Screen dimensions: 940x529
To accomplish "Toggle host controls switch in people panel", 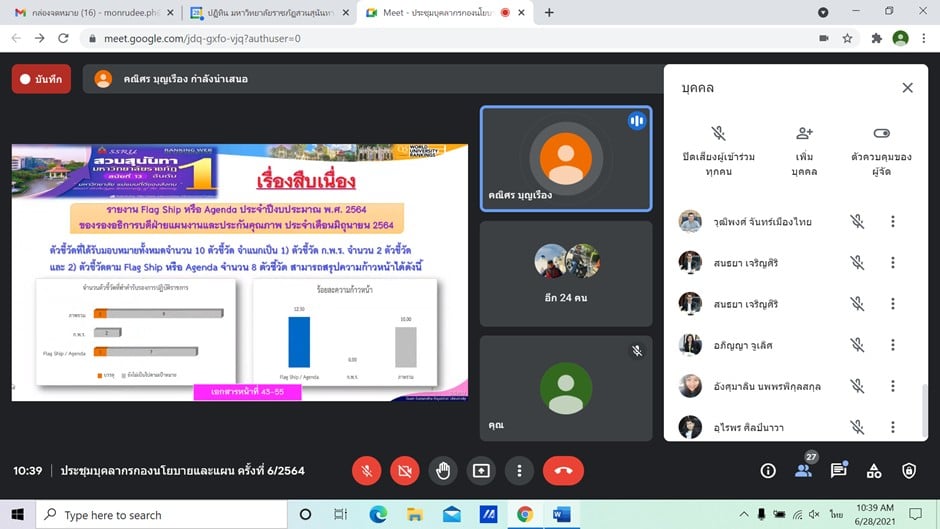I will click(881, 133).
